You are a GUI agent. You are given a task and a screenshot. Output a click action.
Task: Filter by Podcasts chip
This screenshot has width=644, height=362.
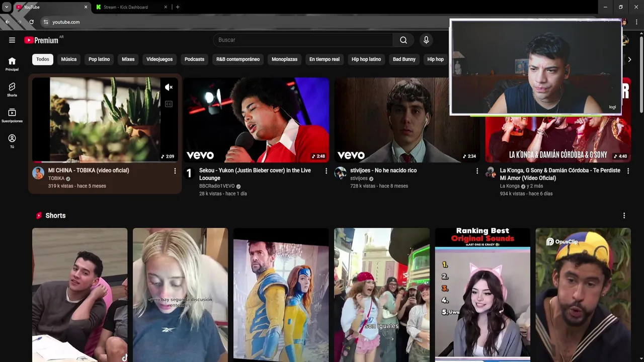pyautogui.click(x=194, y=59)
